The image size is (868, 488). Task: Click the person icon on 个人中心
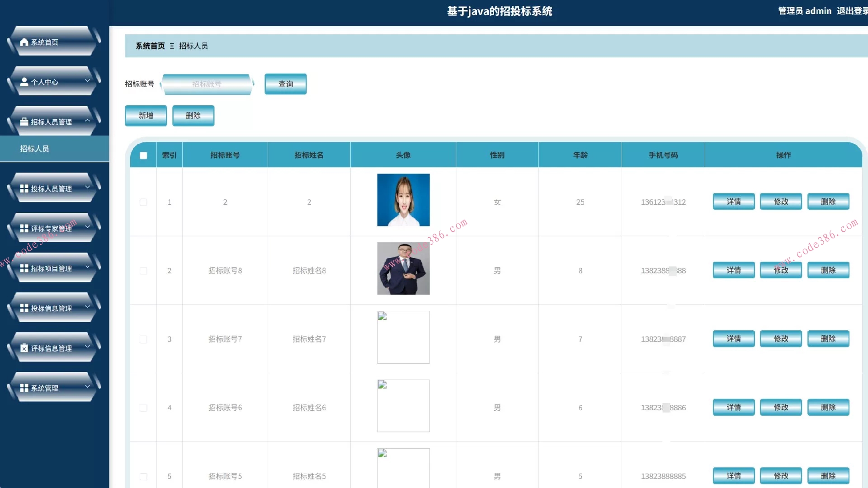(24, 82)
